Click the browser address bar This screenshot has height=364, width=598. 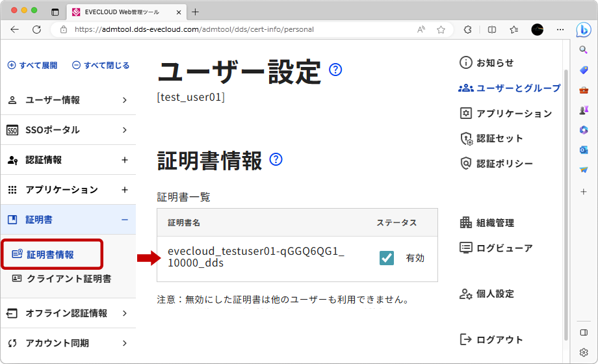click(x=240, y=29)
